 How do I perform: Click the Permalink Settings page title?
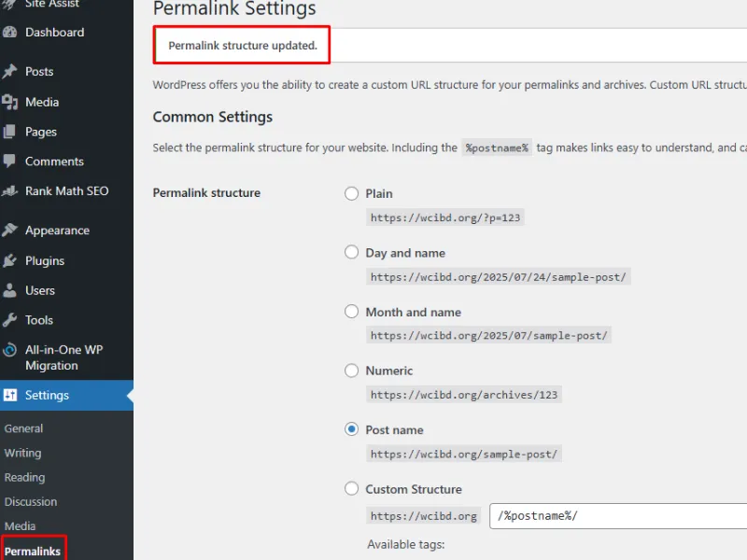point(234,8)
